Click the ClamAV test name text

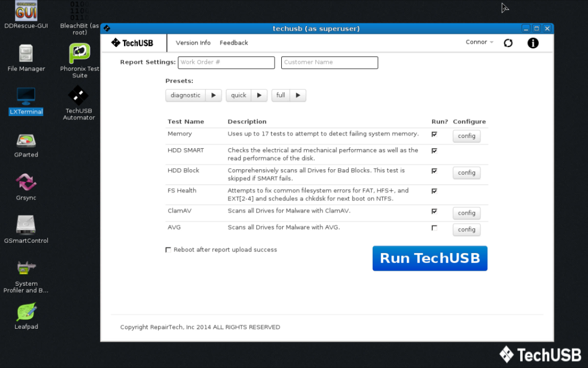(179, 211)
